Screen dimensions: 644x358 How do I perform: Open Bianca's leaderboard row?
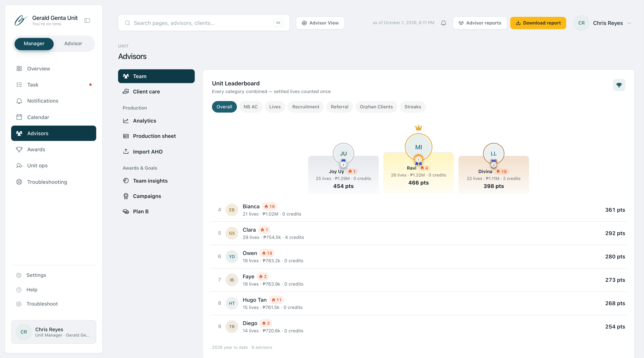(418, 210)
